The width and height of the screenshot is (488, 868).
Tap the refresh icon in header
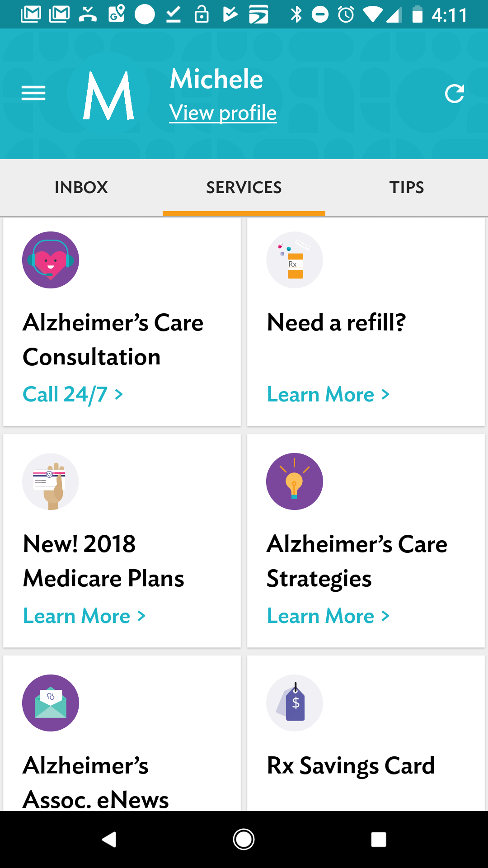tap(454, 94)
